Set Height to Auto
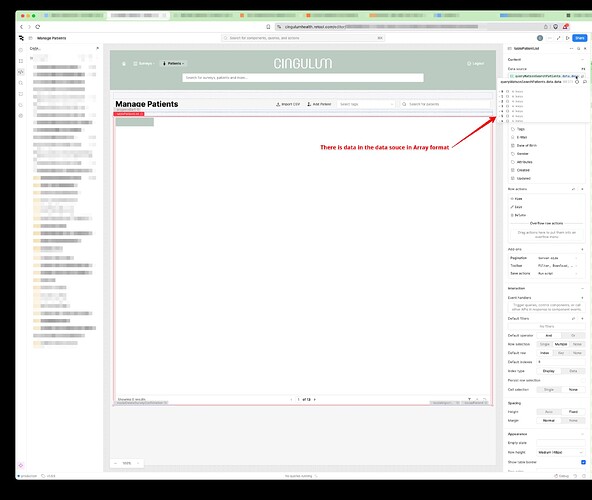Image resolution: width=592 pixels, height=500 pixels. pyautogui.click(x=549, y=412)
